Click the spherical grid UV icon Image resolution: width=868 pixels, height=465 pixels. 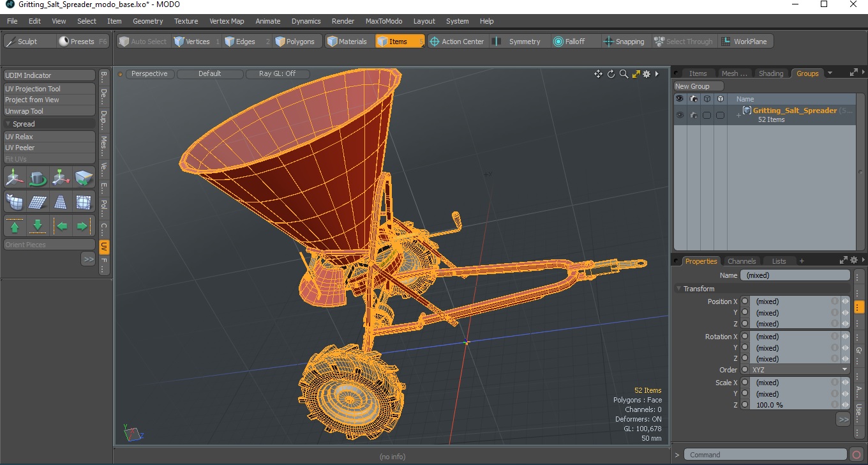coord(84,202)
